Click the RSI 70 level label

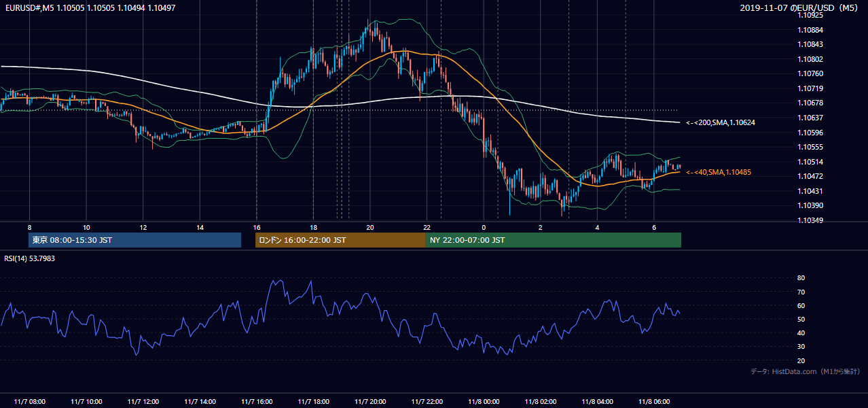(x=801, y=292)
